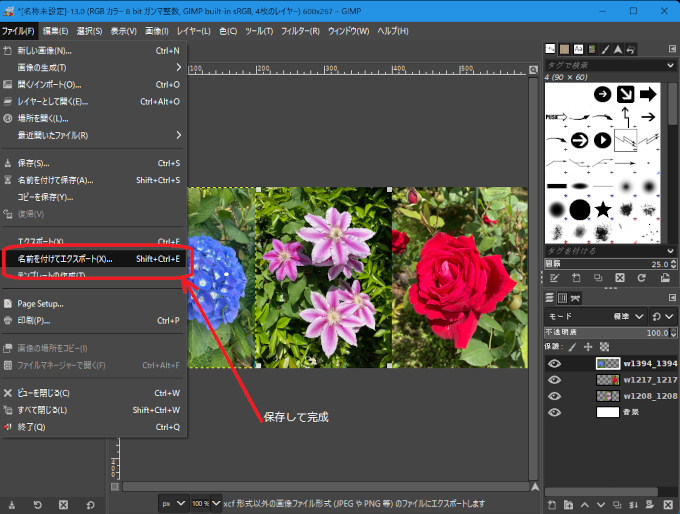
Task: Click the Page Setup menu entry
Action: tap(40, 303)
